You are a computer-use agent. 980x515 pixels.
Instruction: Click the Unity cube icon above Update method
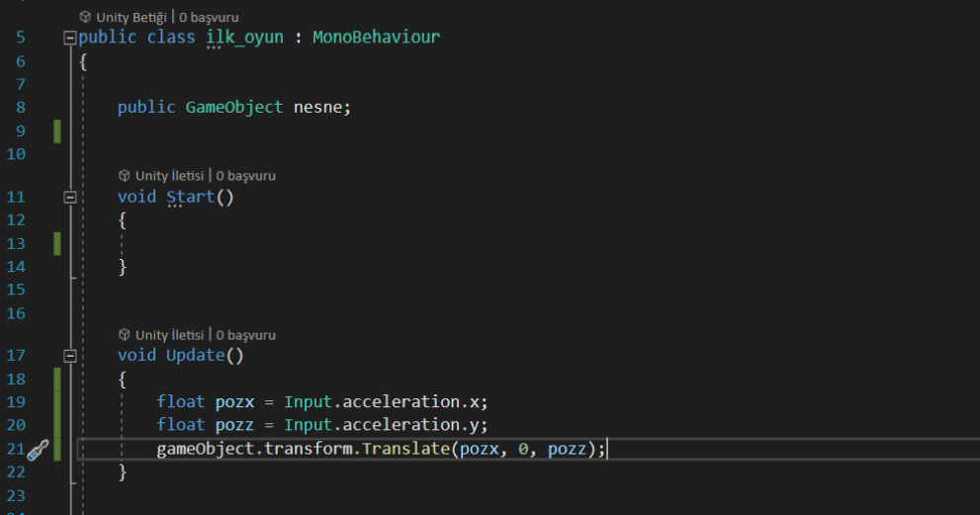(x=124, y=335)
